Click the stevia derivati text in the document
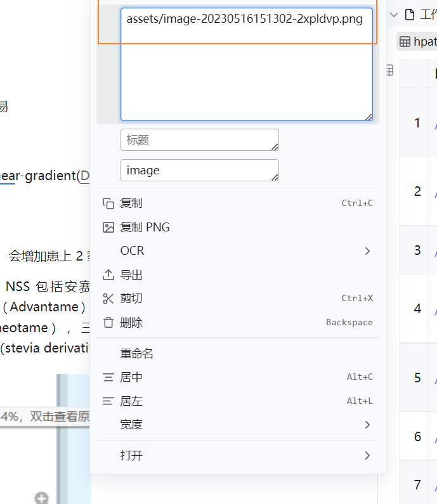437x504 pixels. (48, 348)
